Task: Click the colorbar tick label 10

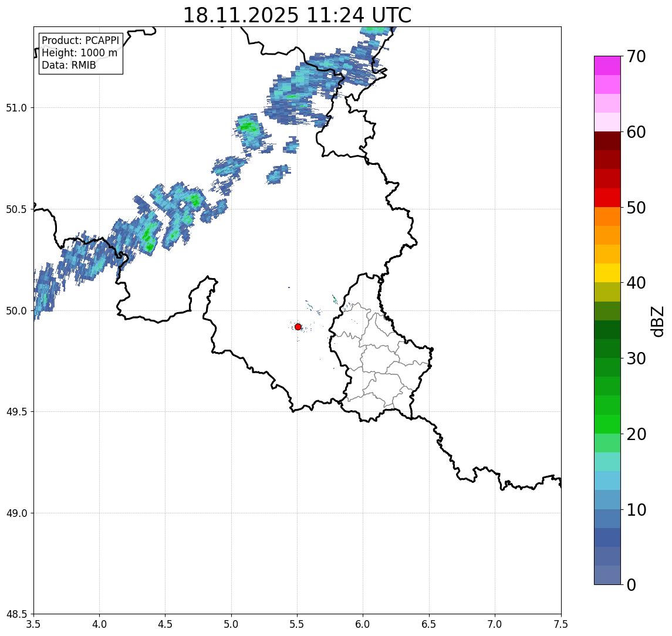Action: point(636,510)
